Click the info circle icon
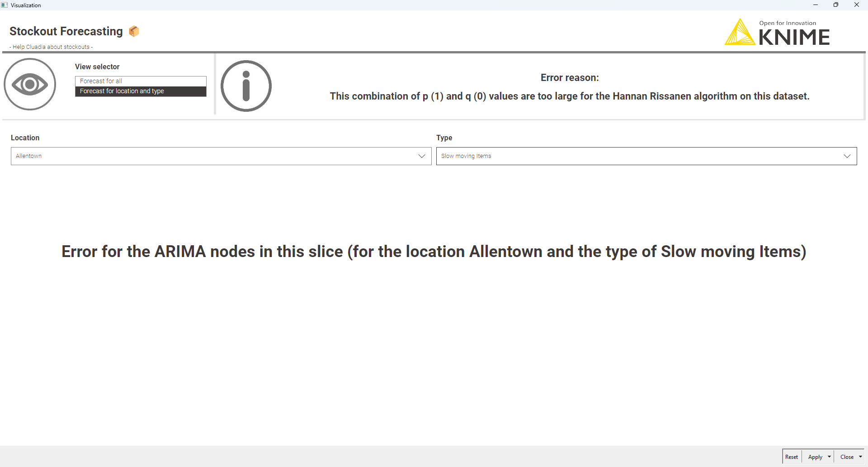Image resolution: width=868 pixels, height=467 pixels. [x=246, y=86]
